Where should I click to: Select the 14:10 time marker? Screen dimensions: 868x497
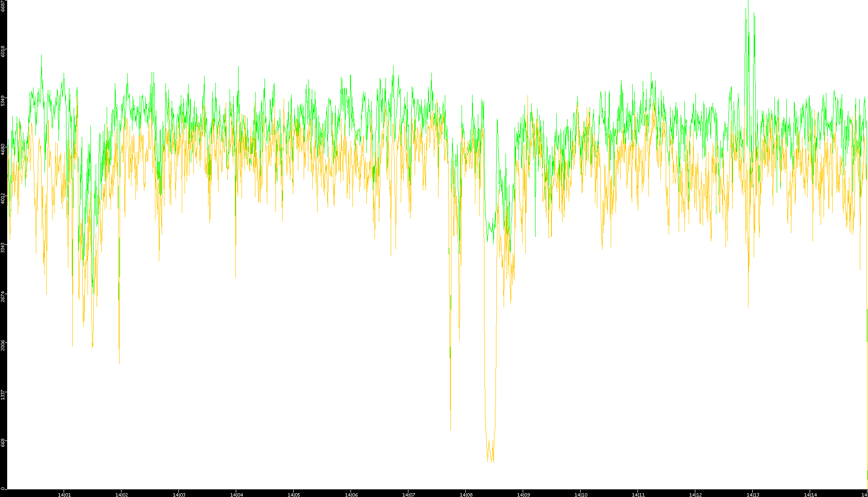[581, 494]
